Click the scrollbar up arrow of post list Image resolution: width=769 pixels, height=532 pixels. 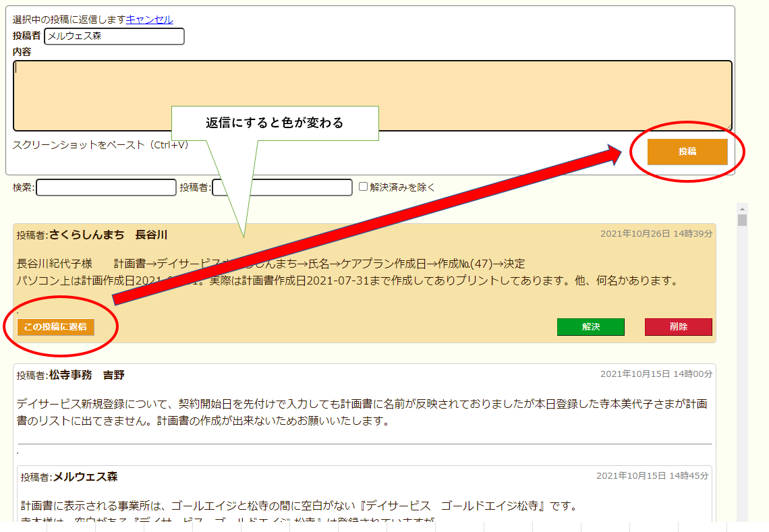click(742, 208)
